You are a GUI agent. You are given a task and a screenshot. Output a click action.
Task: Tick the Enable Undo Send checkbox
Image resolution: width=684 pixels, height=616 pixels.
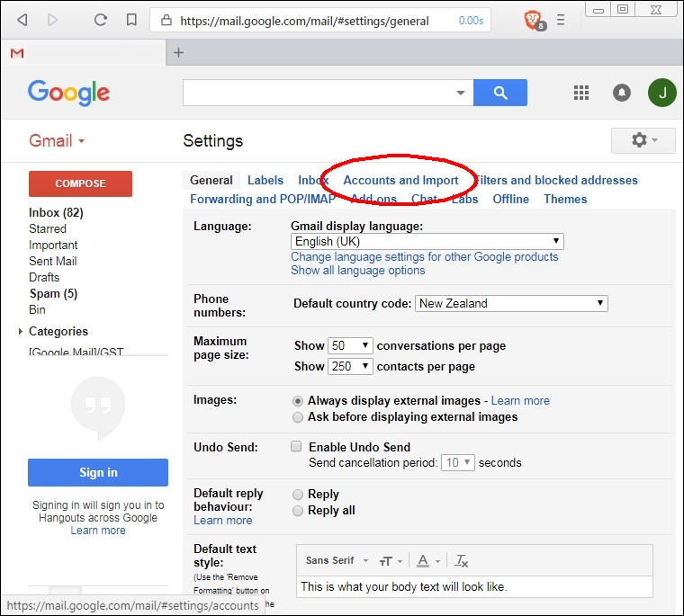click(x=296, y=446)
